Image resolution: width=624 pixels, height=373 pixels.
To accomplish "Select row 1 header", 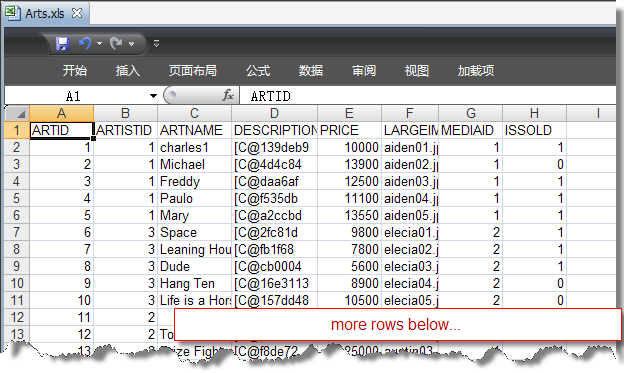I will 17,130.
